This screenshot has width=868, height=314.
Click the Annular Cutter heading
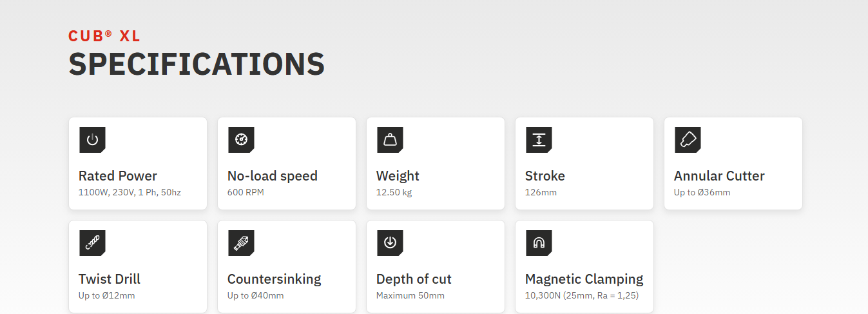click(x=719, y=176)
